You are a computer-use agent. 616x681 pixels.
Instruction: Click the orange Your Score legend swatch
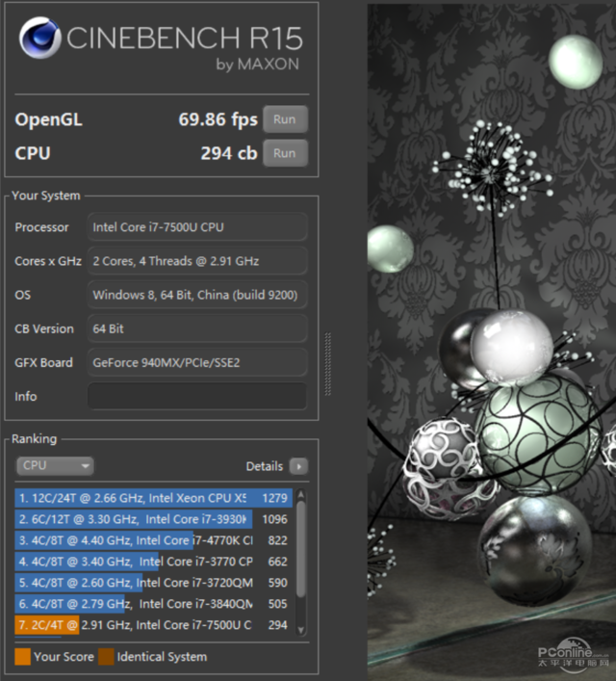[x=22, y=657]
